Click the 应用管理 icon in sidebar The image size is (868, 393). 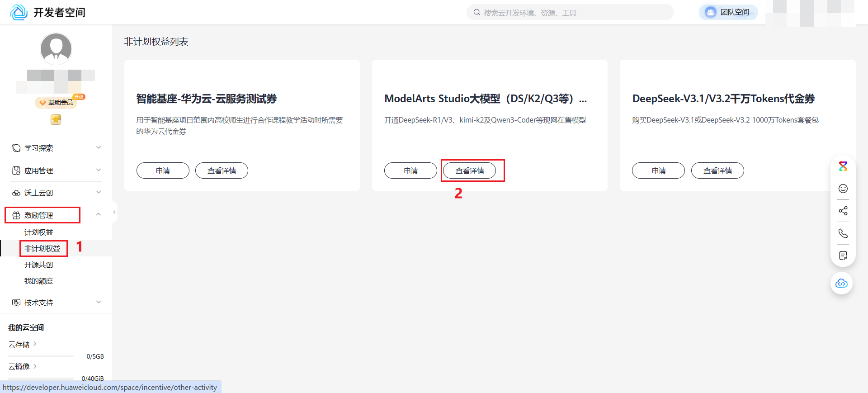pos(16,170)
